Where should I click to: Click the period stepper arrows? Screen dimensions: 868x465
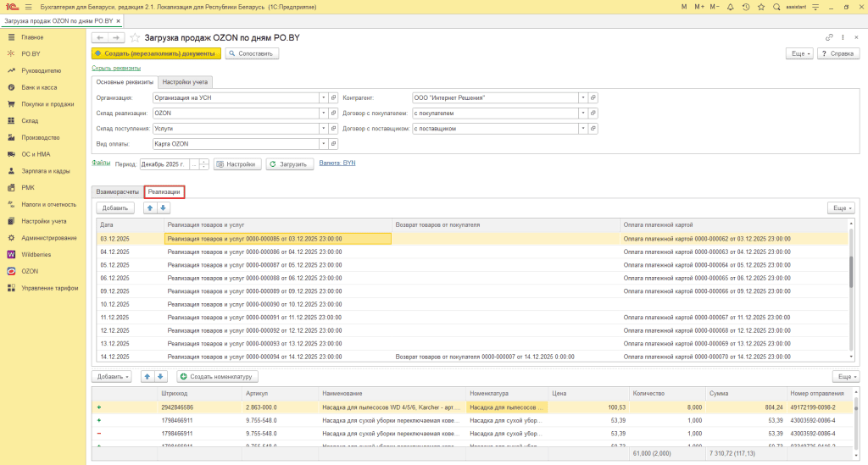point(204,164)
